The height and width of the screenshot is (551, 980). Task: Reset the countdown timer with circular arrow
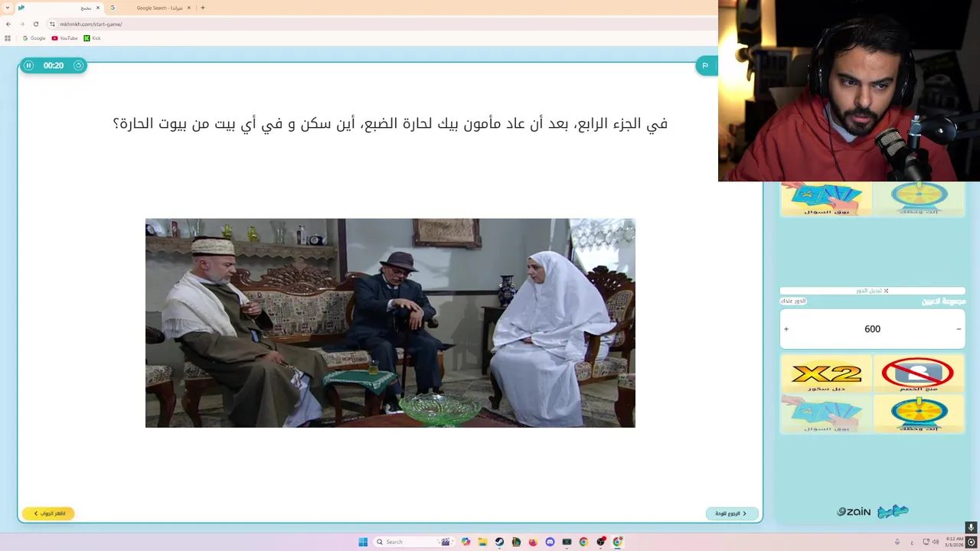(x=78, y=66)
